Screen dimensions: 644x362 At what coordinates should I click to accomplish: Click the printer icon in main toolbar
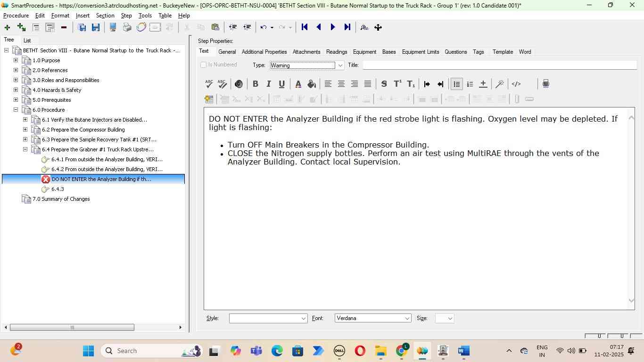point(127,27)
